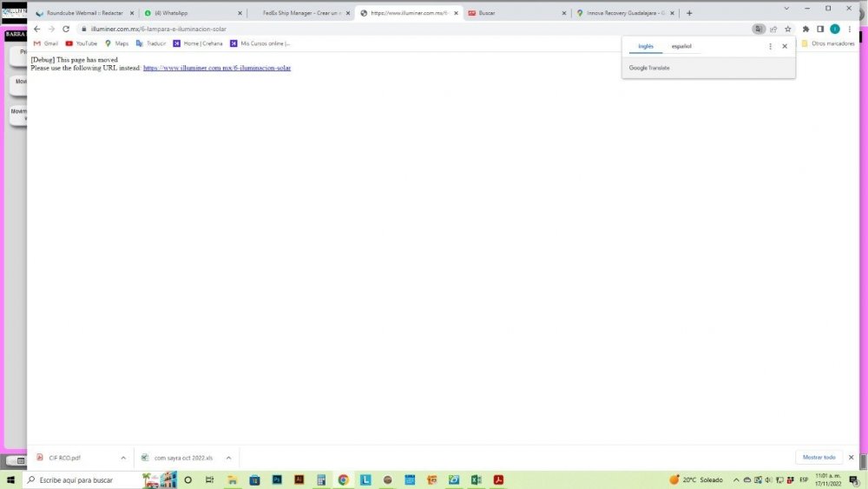868x489 pixels.
Task: Open the Gmail bookmark
Action: (x=45, y=43)
